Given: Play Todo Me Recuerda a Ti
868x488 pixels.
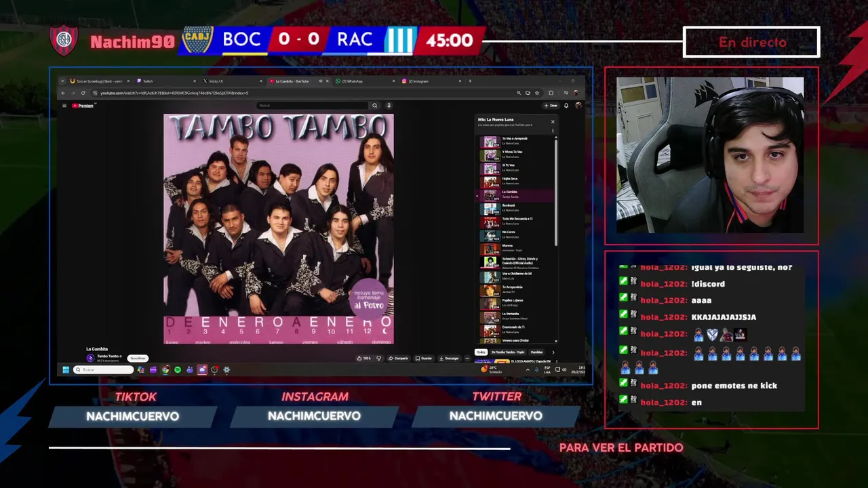Looking at the screenshot, I should point(516,222).
